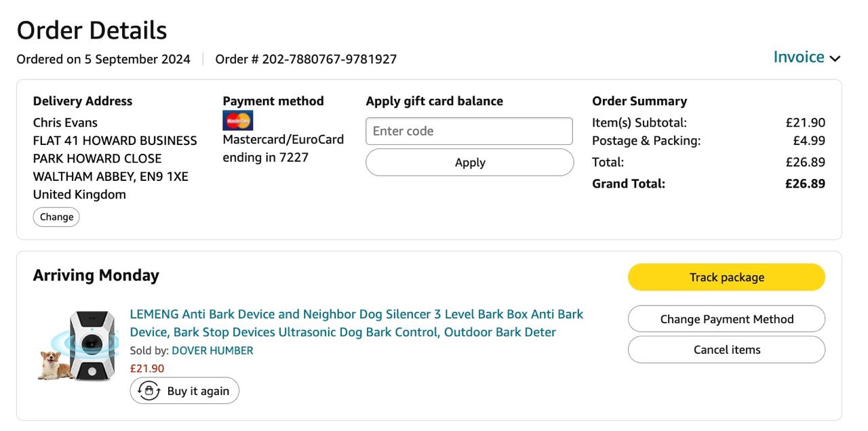The height and width of the screenshot is (431, 868).
Task: Track package for this order
Action: point(726,277)
